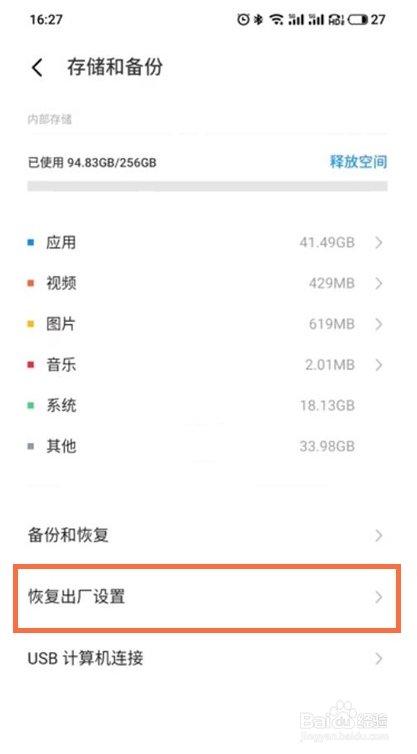Tap the battery indicator icon
The image size is (417, 754).
(357, 19)
